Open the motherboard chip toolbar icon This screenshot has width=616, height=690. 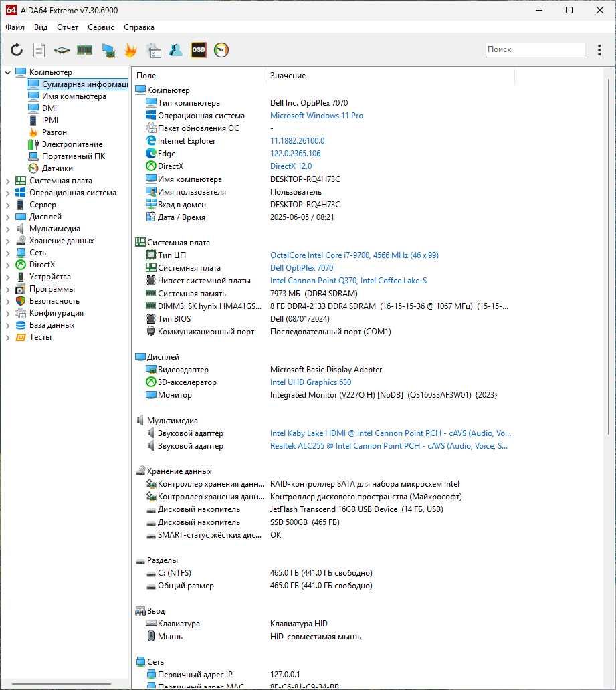(x=62, y=50)
